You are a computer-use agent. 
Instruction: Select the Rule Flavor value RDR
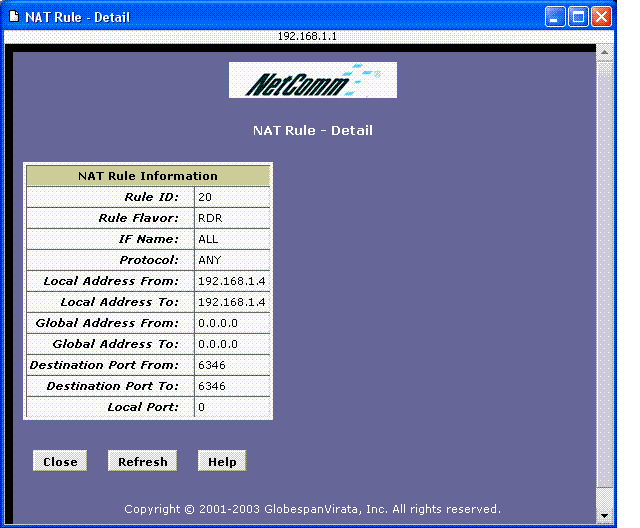click(209, 218)
